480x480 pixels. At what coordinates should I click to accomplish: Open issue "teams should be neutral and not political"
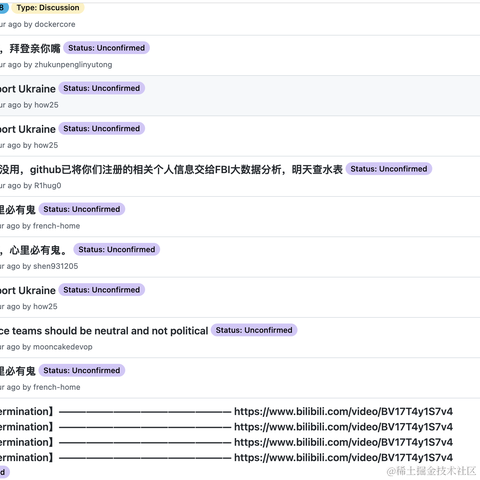click(104, 331)
